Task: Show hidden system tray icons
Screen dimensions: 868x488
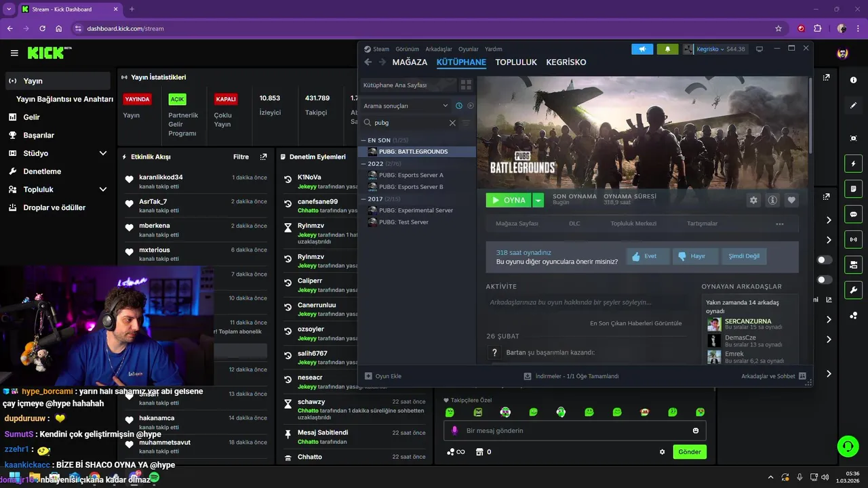Action: 770,477
